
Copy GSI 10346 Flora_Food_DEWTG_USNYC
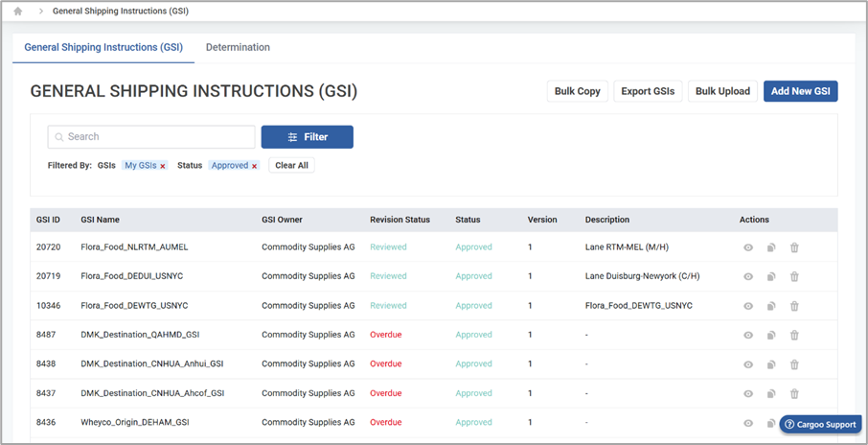[x=771, y=305]
